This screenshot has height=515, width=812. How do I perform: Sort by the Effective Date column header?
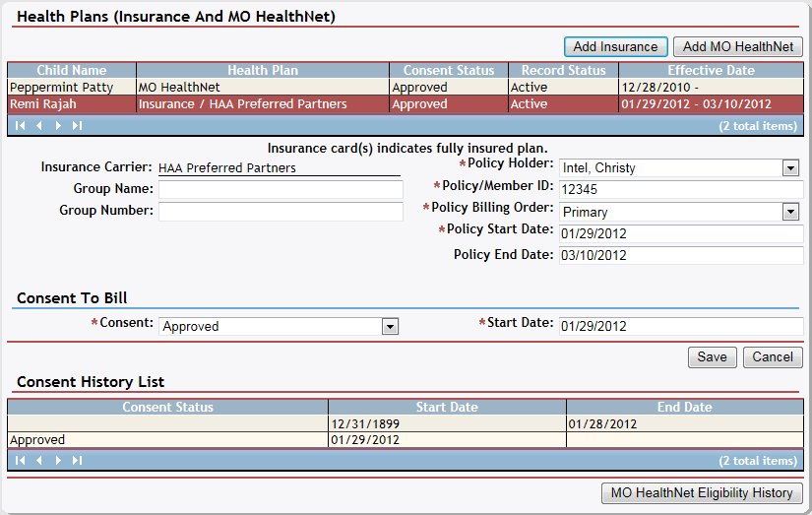711,70
